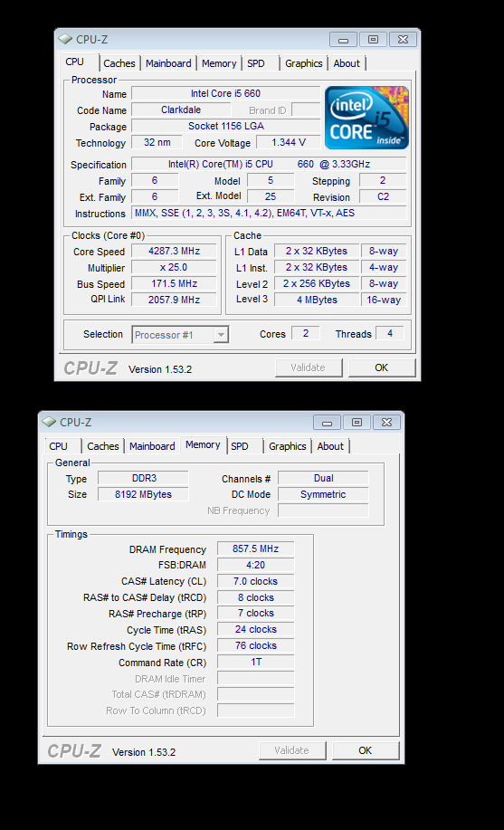Open Graphics tab in lower Memory window
The image size is (504, 830).
pos(288,445)
